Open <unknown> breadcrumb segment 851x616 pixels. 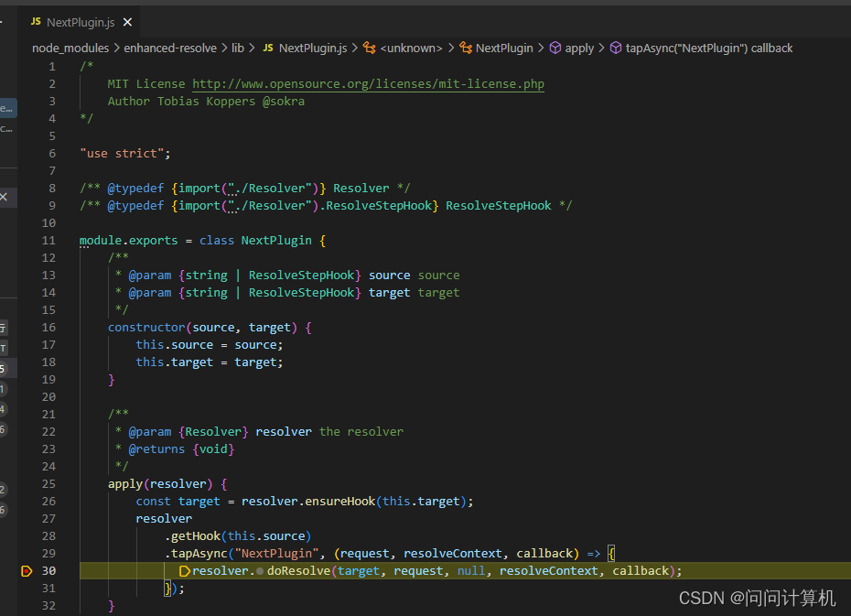pos(412,49)
